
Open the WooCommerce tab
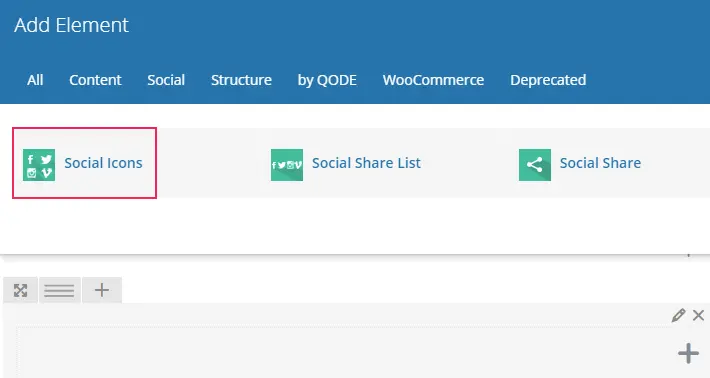[x=433, y=80]
